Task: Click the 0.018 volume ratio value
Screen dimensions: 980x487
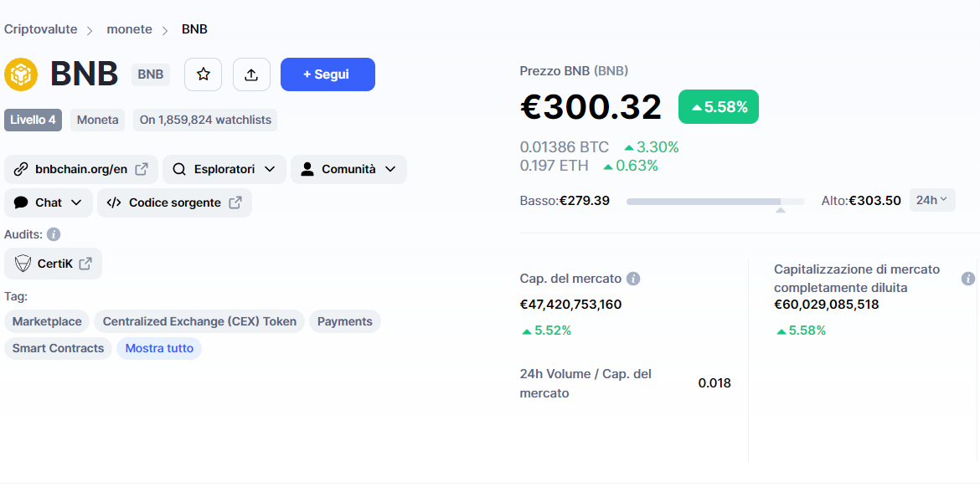Action: point(714,383)
